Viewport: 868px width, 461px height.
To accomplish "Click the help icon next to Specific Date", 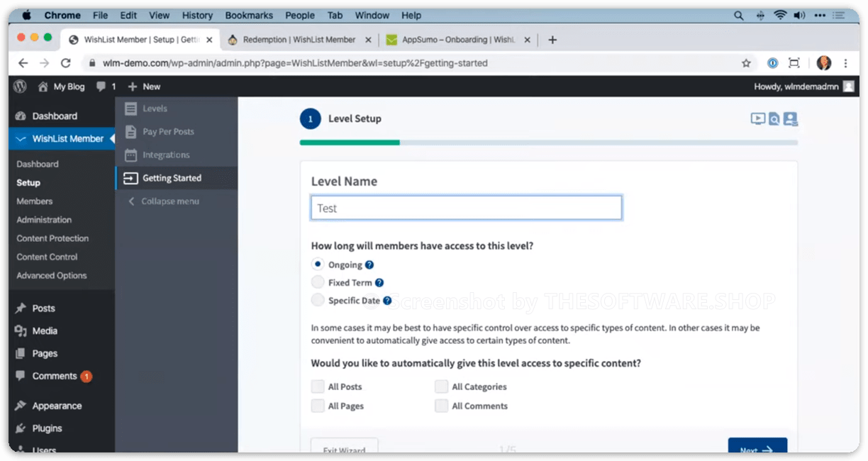I will (387, 301).
